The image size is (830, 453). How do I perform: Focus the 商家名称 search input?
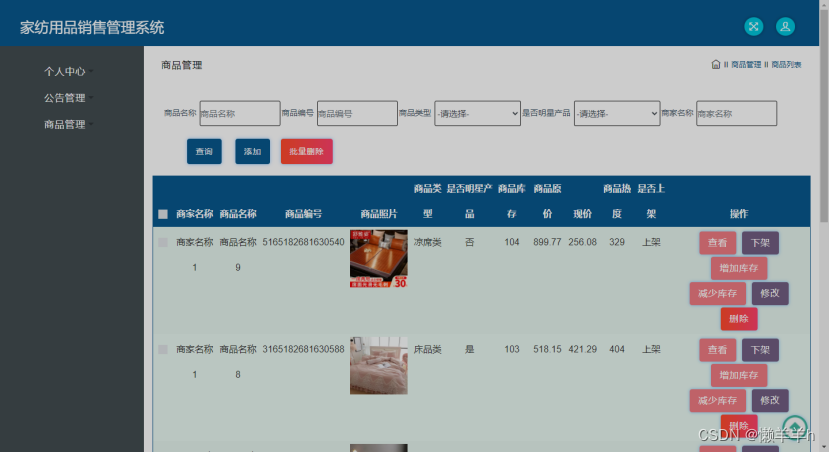coord(736,113)
